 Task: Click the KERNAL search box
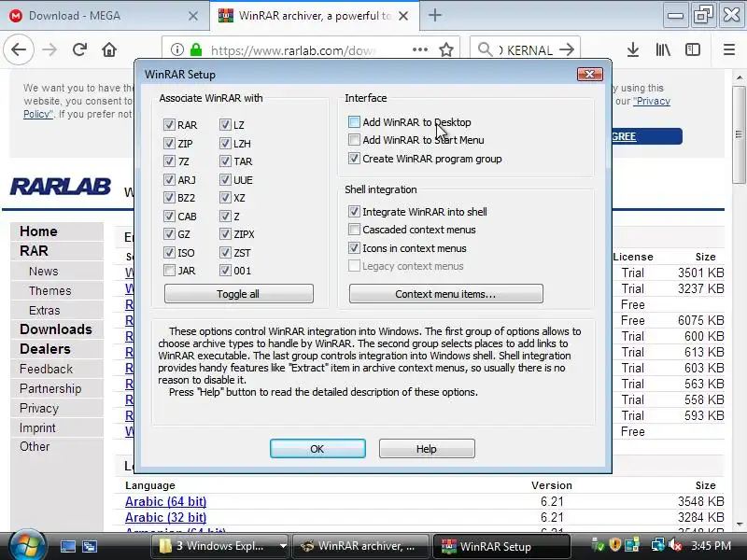point(527,49)
